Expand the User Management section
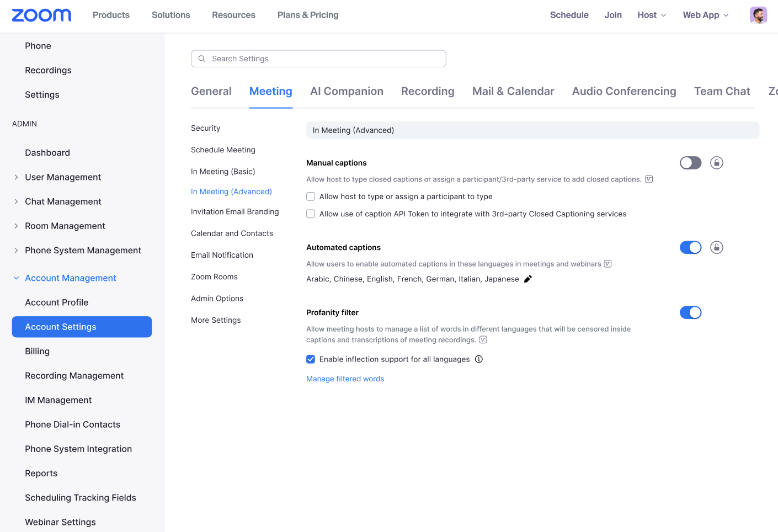This screenshot has height=532, width=778. point(16,177)
